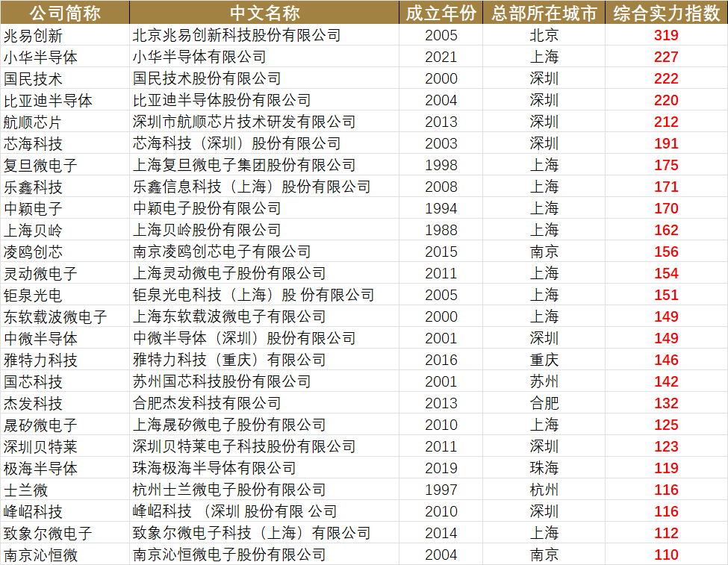Click the city cell 珠海

point(544,468)
